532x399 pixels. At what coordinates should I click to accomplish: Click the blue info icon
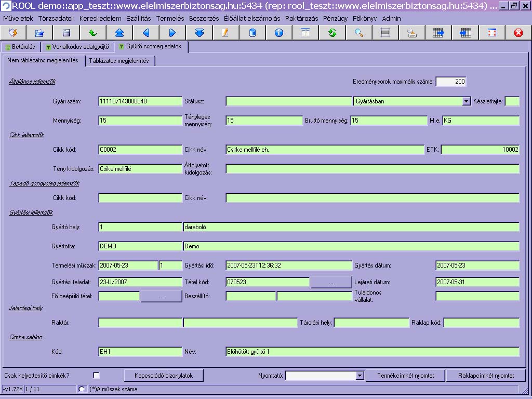tap(279, 33)
